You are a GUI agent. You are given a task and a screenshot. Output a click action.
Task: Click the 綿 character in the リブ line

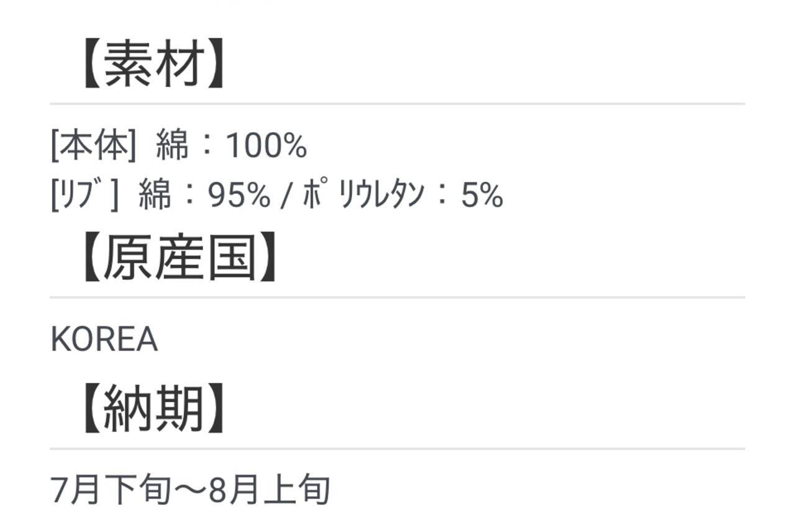pyautogui.click(x=155, y=196)
